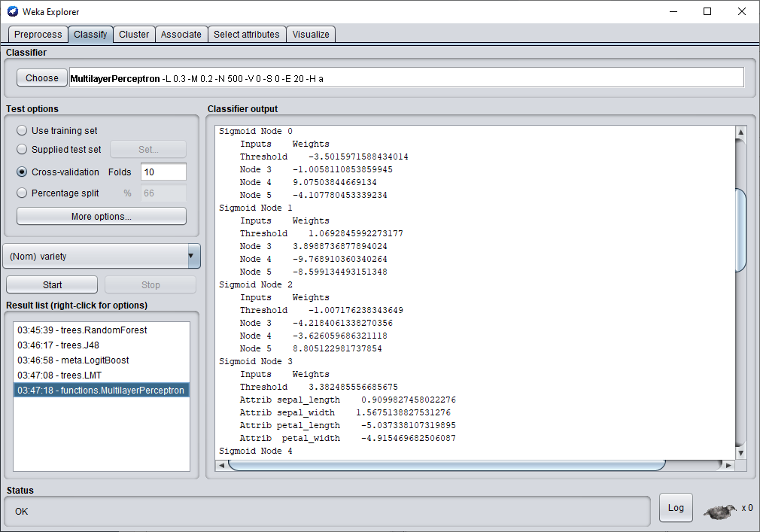Open the Select attributes tab
760x532 pixels.
point(246,35)
